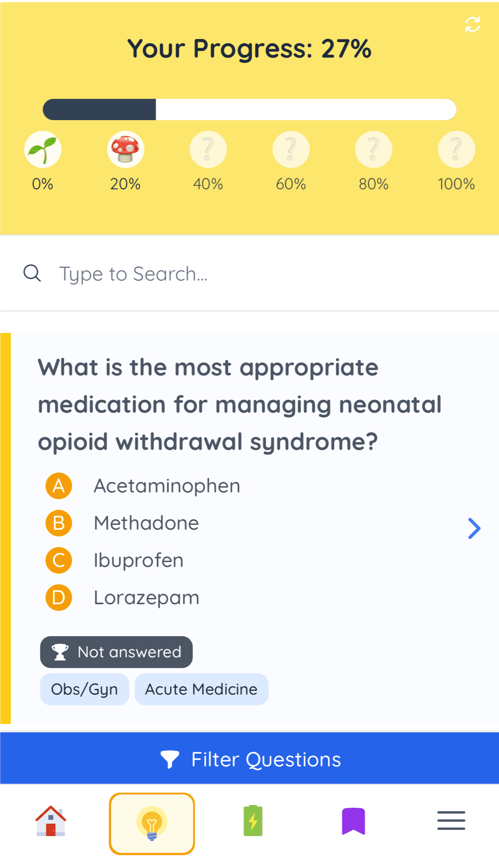Click the locked 40% milestone badge
Screen dimensions: 499x868
[x=208, y=149]
